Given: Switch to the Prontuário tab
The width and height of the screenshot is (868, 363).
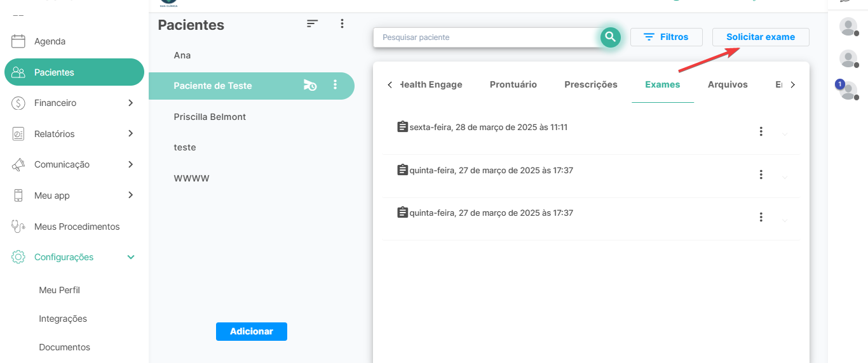Looking at the screenshot, I should click(513, 84).
